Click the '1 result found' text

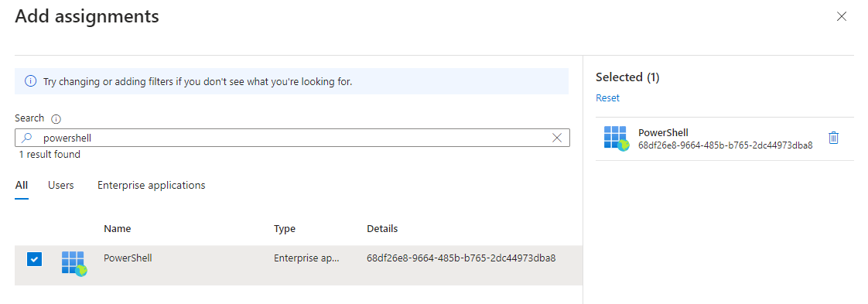coord(50,155)
